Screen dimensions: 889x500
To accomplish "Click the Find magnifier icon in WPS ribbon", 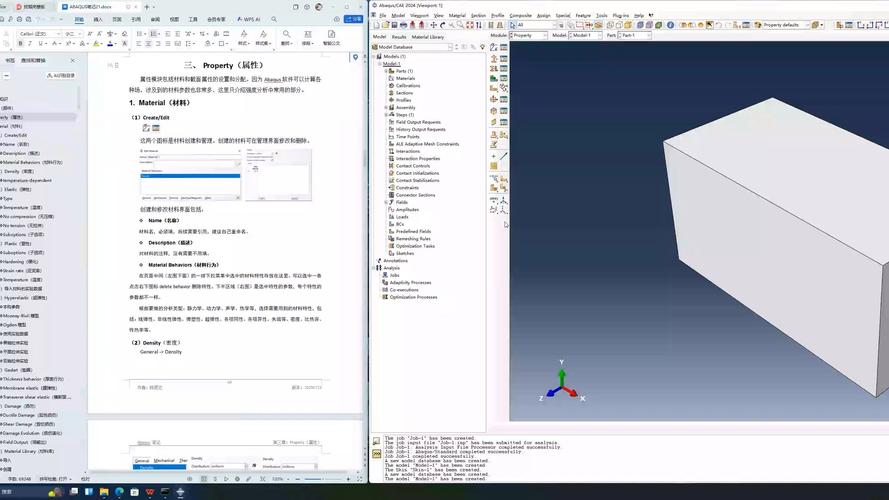I will (x=286, y=35).
